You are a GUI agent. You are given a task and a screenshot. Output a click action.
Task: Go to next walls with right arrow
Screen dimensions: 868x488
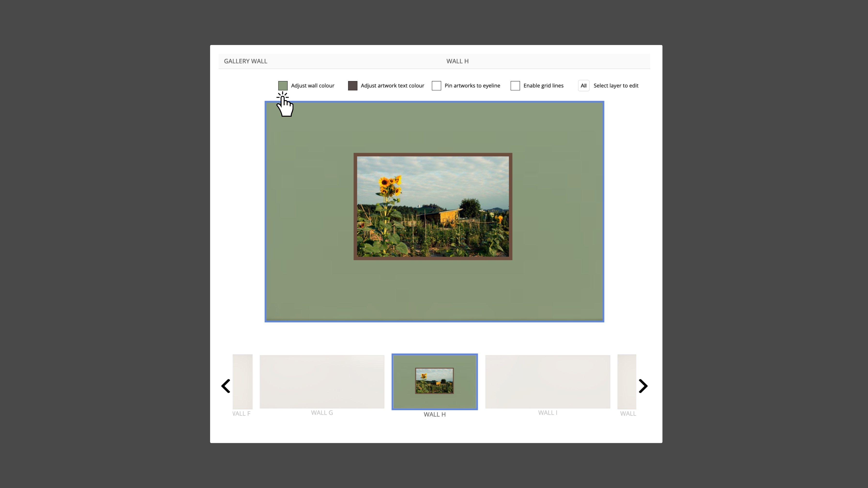point(643,386)
